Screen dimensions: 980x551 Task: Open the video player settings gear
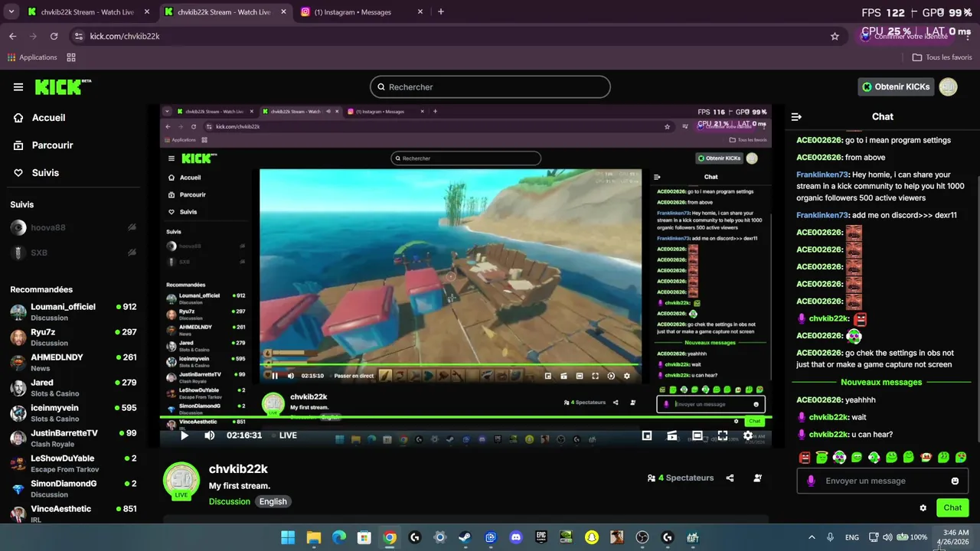[x=748, y=435]
